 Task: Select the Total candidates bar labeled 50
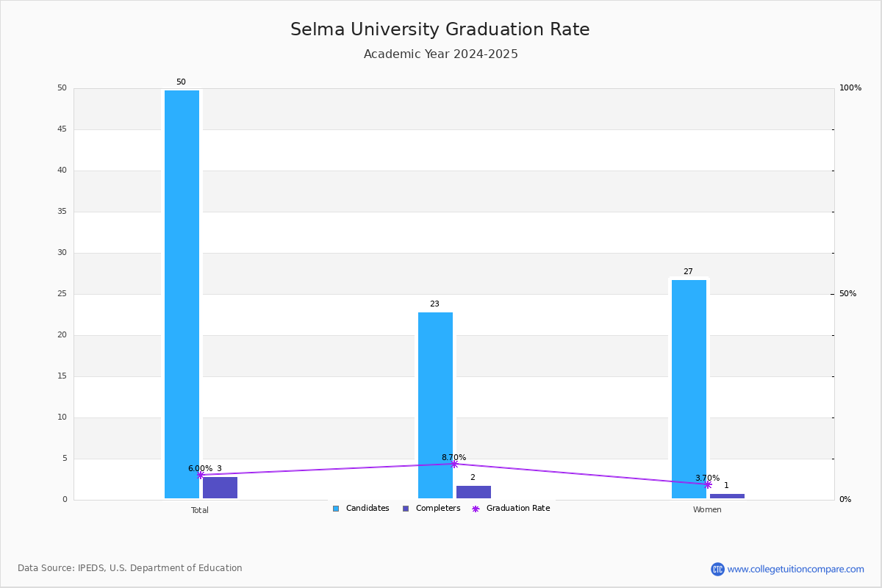pyautogui.click(x=182, y=294)
